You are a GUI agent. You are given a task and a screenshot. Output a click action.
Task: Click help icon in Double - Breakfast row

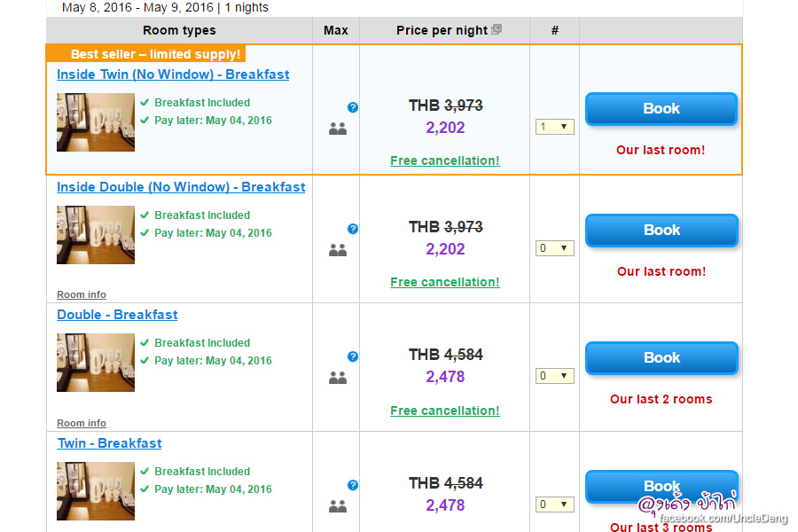tap(353, 356)
